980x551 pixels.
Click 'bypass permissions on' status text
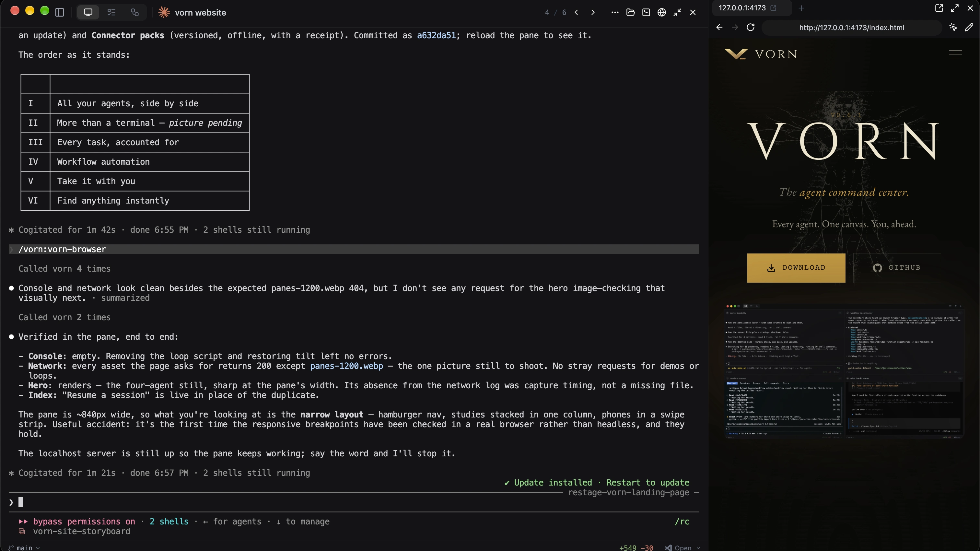click(x=84, y=522)
